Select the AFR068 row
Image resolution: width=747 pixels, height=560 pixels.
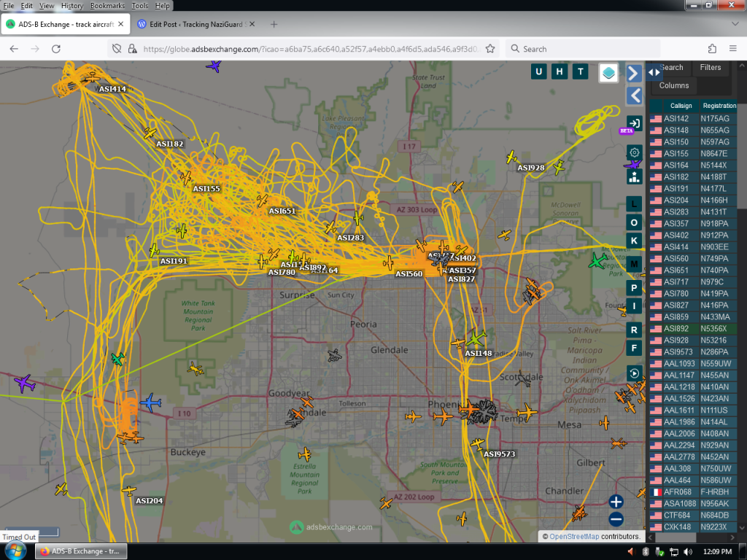pyautogui.click(x=693, y=492)
